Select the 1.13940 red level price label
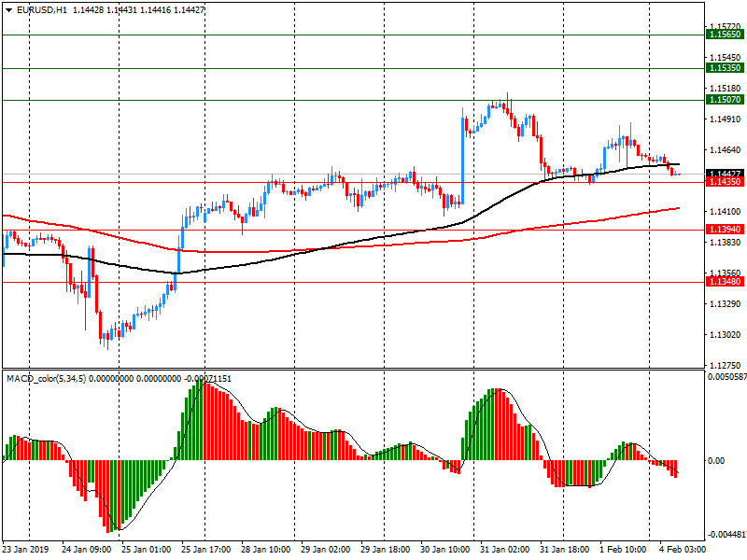 [725, 230]
